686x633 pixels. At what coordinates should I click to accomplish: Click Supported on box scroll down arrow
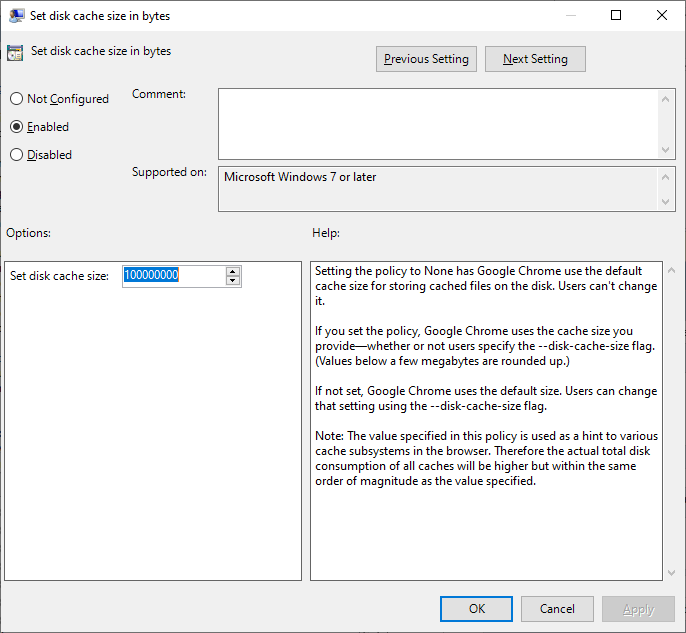(x=665, y=202)
